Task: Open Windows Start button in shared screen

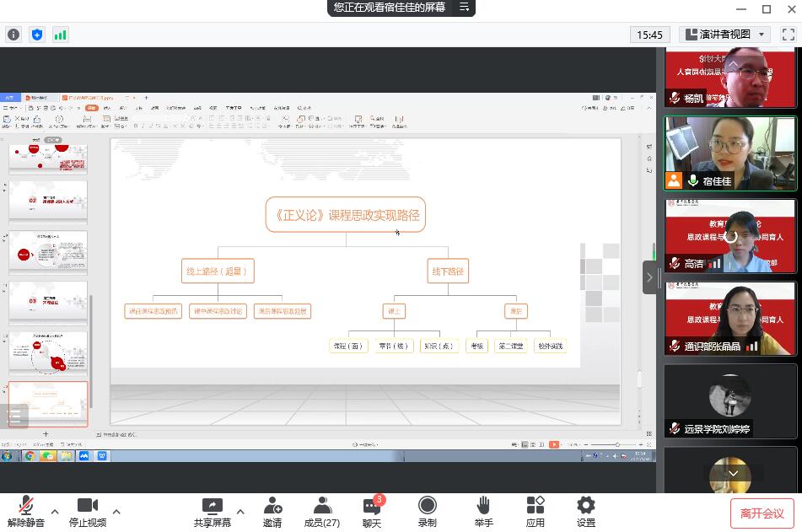Action: pyautogui.click(x=7, y=456)
